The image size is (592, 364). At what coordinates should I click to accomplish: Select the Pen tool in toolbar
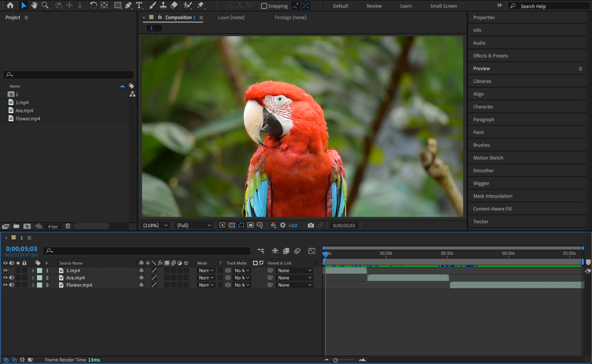tap(128, 5)
